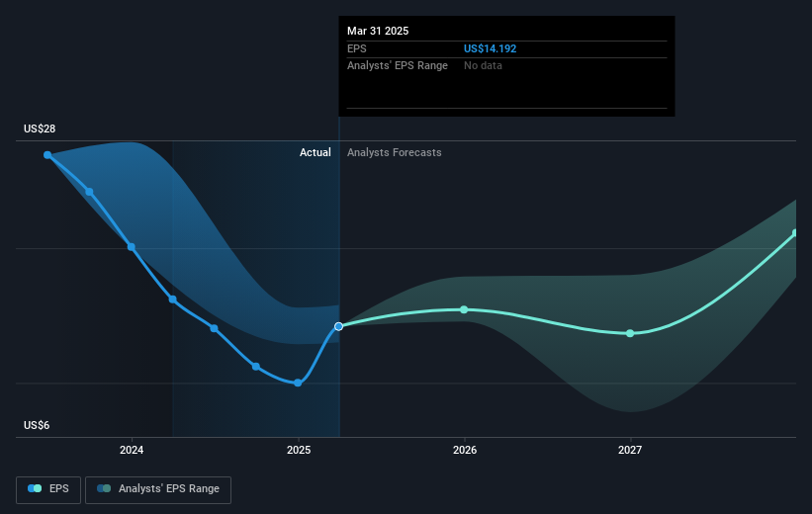Click "Analysts' EPS Range" row label in tooltip

point(398,66)
